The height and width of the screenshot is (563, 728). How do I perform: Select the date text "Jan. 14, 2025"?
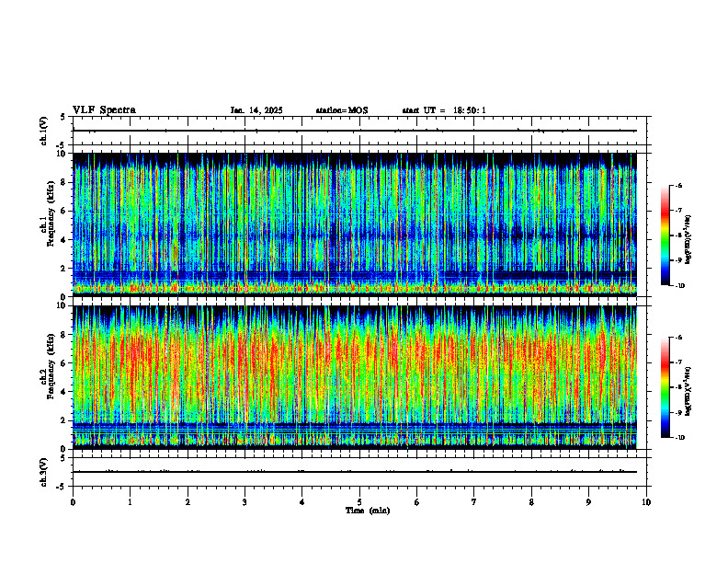(256, 110)
